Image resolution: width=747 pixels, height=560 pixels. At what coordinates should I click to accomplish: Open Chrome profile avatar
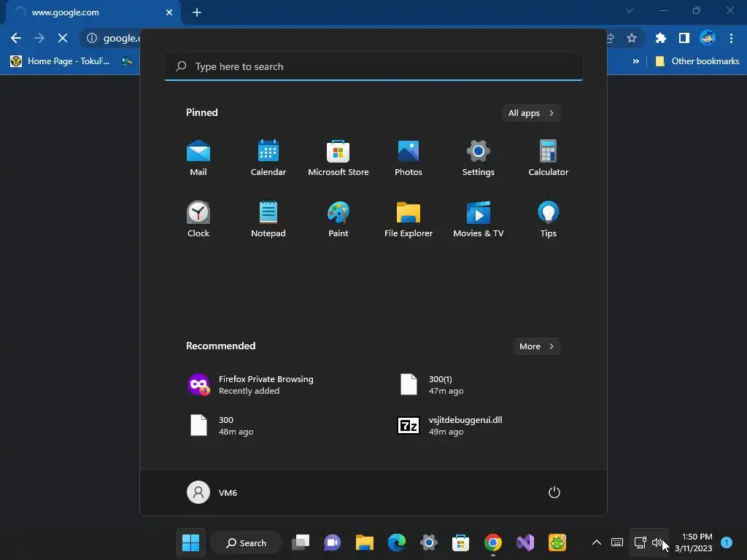[708, 38]
